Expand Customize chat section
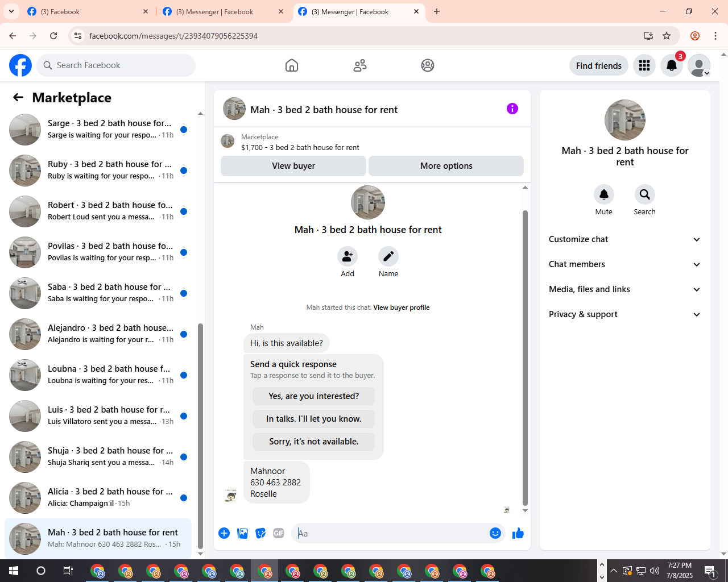This screenshot has width=728, height=582. coord(624,239)
